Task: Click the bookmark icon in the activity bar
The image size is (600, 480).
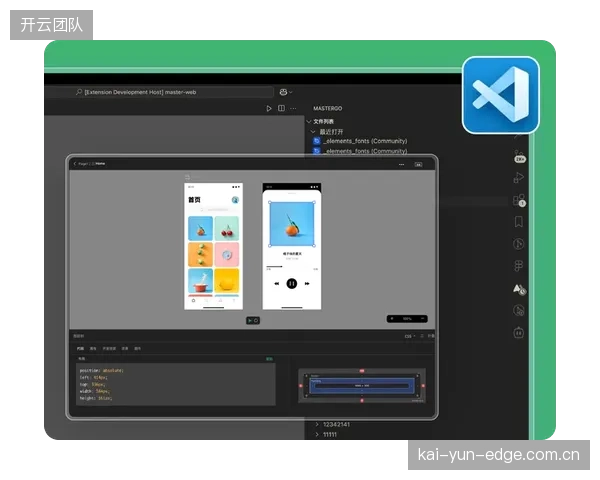Action: coord(518,222)
